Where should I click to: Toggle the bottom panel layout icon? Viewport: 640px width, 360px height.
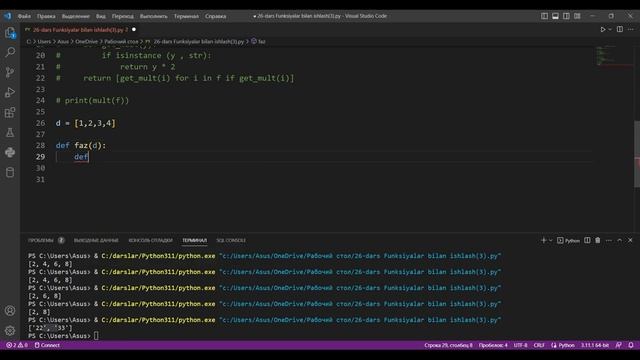pyautogui.click(x=555, y=16)
